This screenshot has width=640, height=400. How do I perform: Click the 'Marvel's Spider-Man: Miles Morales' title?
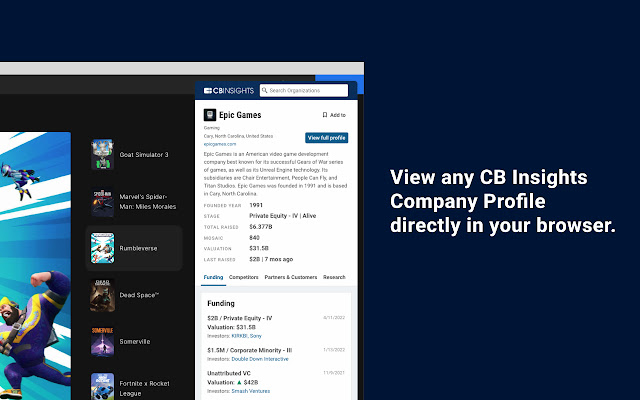tap(148, 202)
